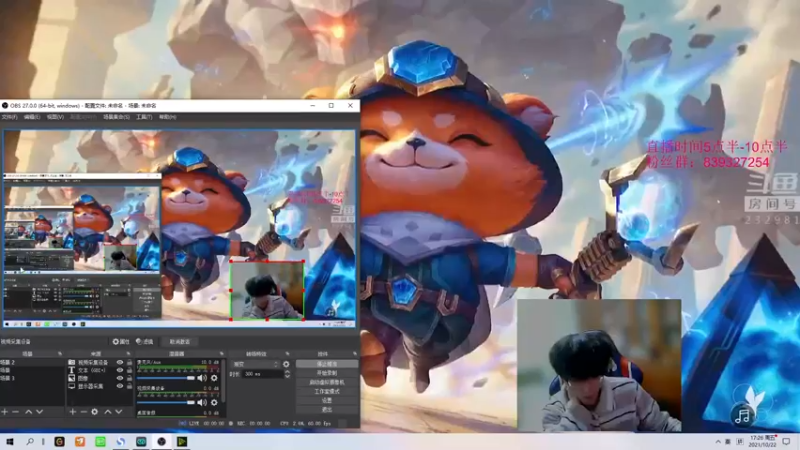This screenshot has width=800, height=450.
Task: Pop out the 混音器 Audio Mixer dock panel
Action: [221, 354]
